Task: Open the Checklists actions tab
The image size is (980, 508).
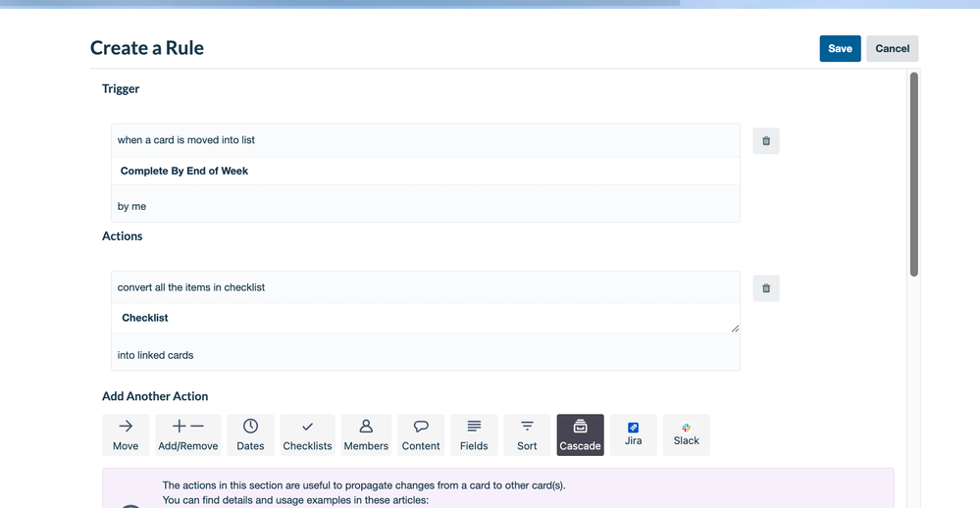Action: coord(307,434)
